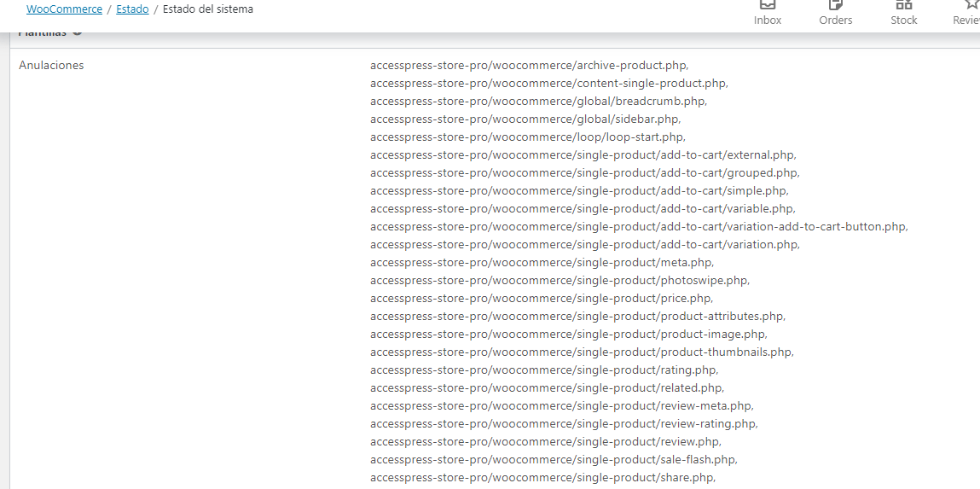The width and height of the screenshot is (980, 489).
Task: Open the WooCommerce breadcrumb link
Action: (64, 9)
